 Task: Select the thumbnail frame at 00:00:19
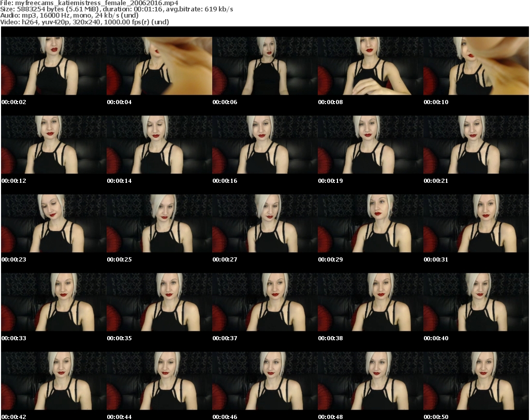[371, 144]
